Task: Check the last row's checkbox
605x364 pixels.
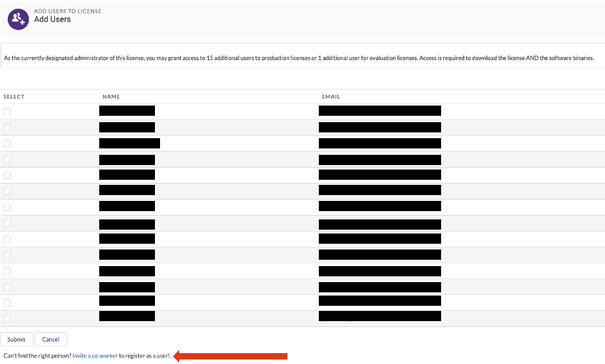Action: [x=8, y=319]
